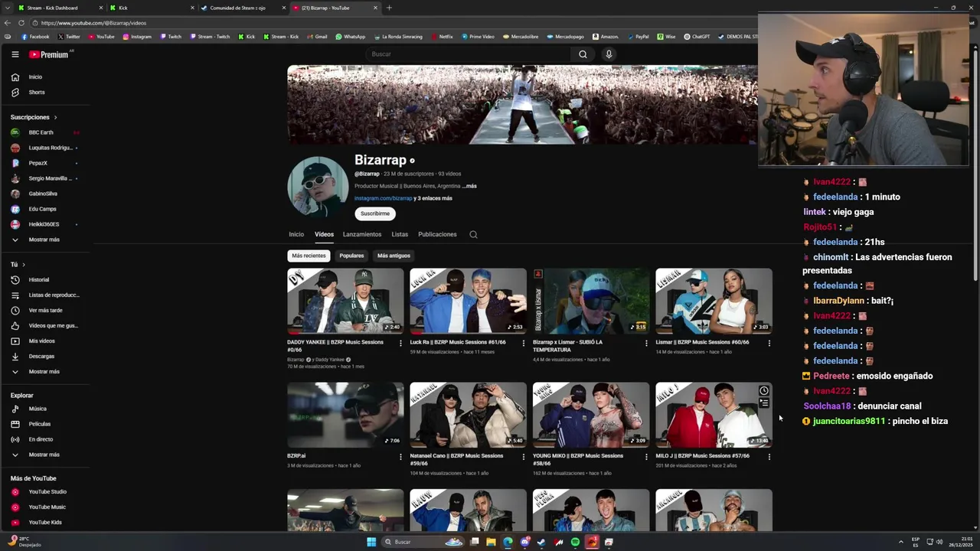Viewport: 980px width, 551px height.
Task: Open Natanael Cano BZRP session title
Action: pyautogui.click(x=456, y=459)
